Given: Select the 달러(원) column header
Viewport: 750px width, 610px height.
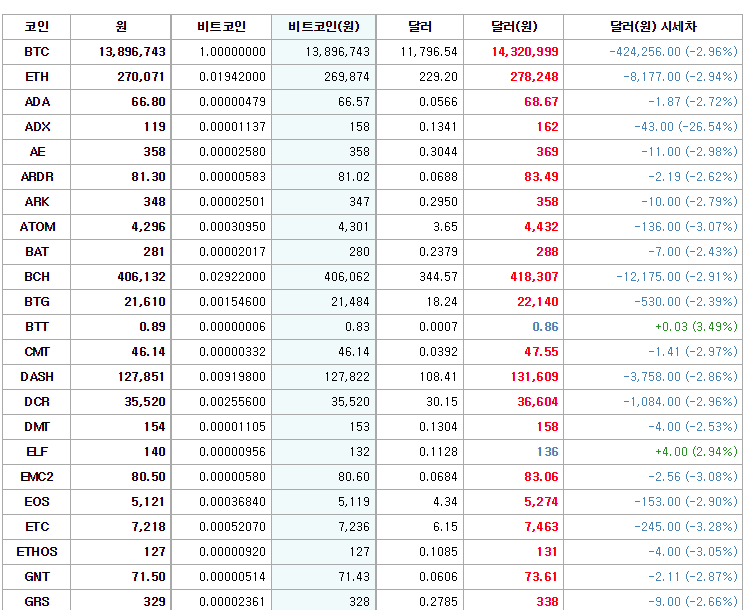Looking at the screenshot, I should pyautogui.click(x=514, y=26).
